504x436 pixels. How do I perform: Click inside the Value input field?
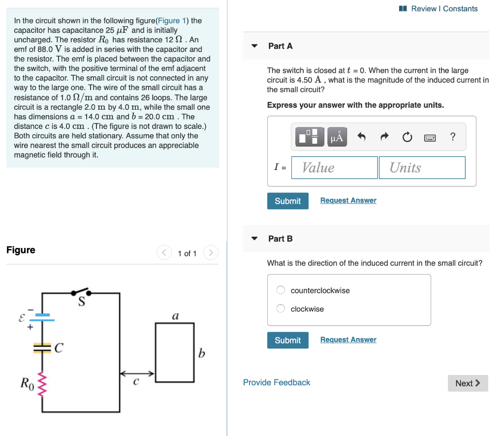pos(334,167)
